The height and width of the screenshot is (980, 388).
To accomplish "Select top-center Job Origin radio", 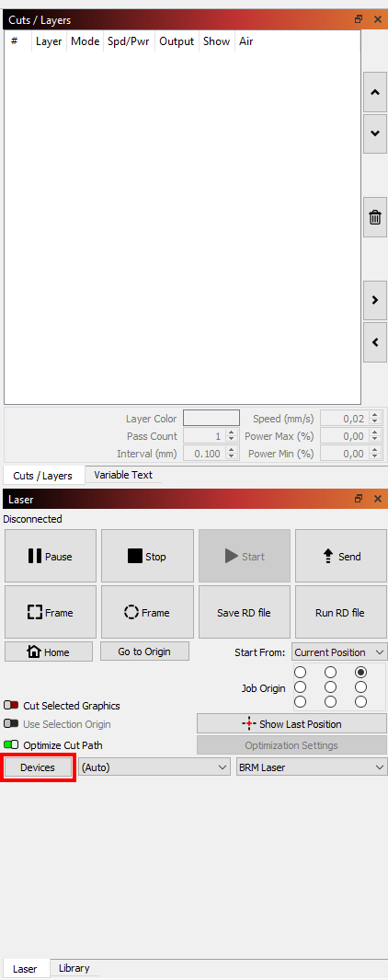I will [x=330, y=672].
